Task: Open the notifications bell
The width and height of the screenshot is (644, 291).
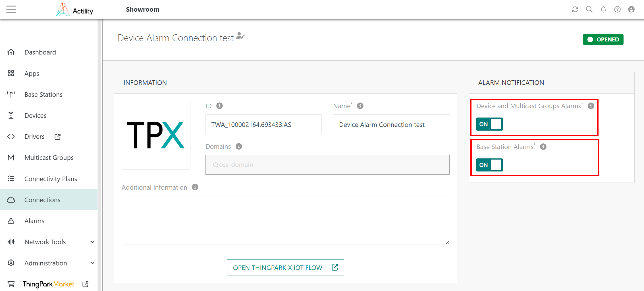Action: point(603,9)
